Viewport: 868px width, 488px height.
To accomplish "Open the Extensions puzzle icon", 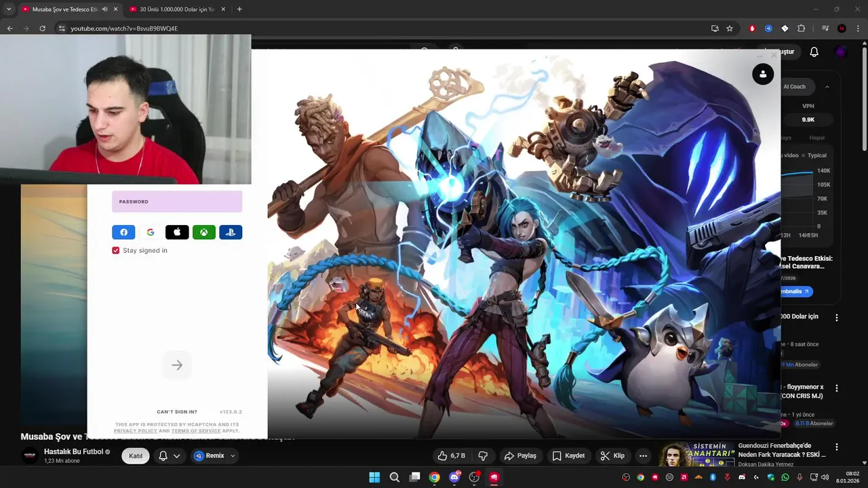I will 802,28.
